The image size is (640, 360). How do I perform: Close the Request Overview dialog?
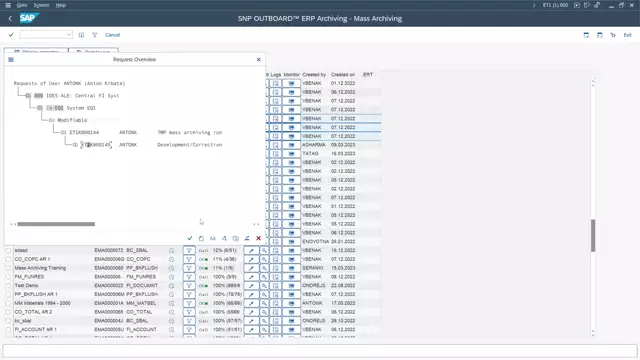(258, 60)
